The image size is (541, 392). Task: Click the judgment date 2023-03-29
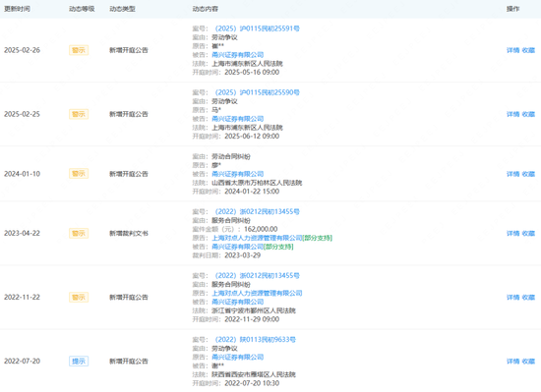pos(243,255)
